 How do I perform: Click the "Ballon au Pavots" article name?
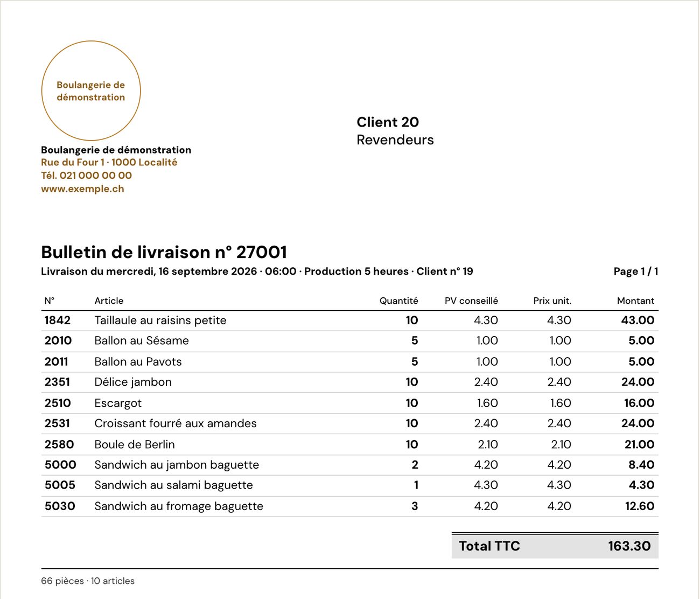(138, 361)
